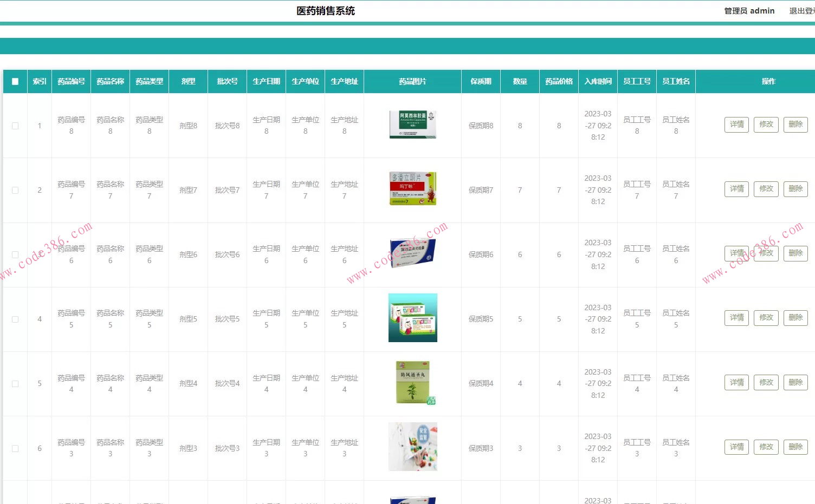
Task: Toggle the select-all checkbox in the table header
Action: [15, 81]
